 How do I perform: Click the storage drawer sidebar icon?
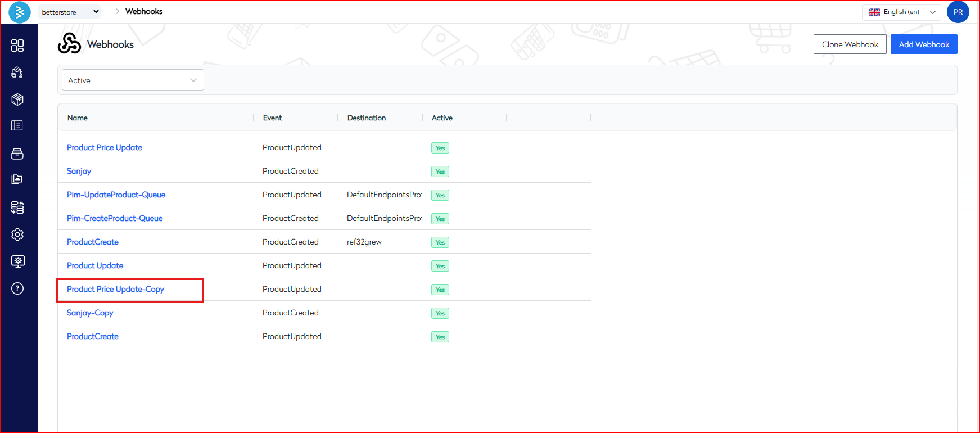(17, 154)
